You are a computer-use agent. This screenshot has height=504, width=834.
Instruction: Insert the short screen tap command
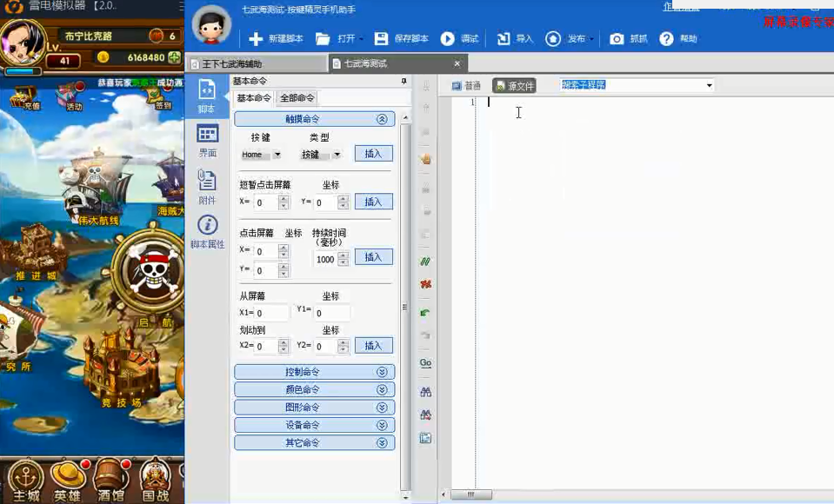374,201
